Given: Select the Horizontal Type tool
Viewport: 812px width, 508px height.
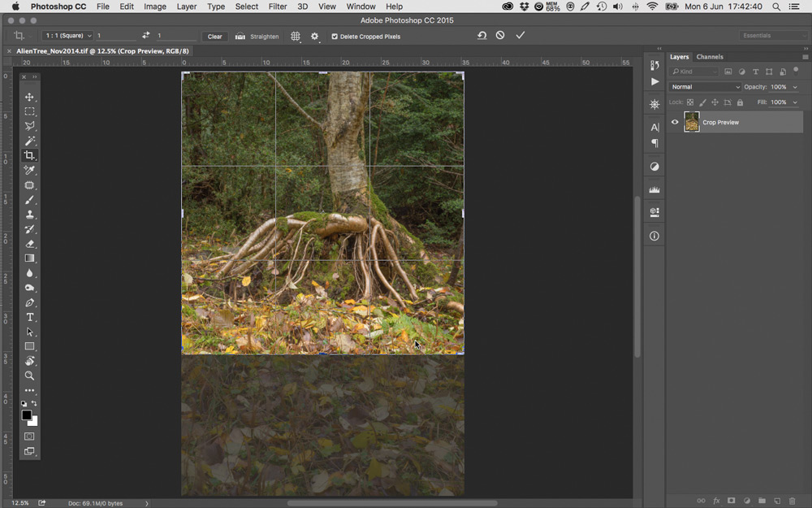Looking at the screenshot, I should point(30,317).
